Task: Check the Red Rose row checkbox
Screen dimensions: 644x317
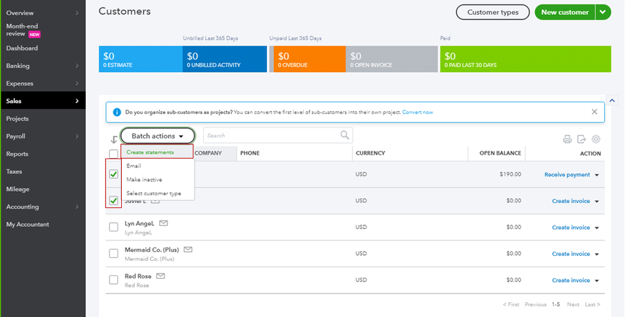Action: [113, 280]
